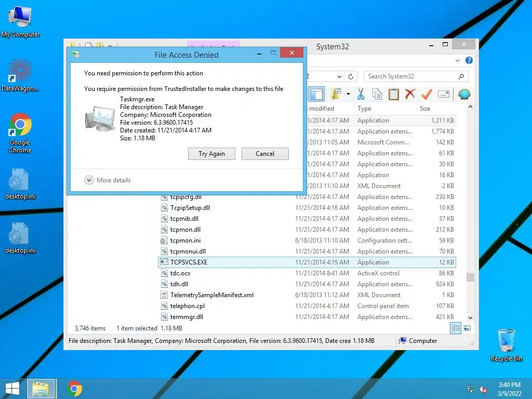This screenshot has width=532, height=399.
Task: Refresh the System32 folder view
Action: [351, 77]
